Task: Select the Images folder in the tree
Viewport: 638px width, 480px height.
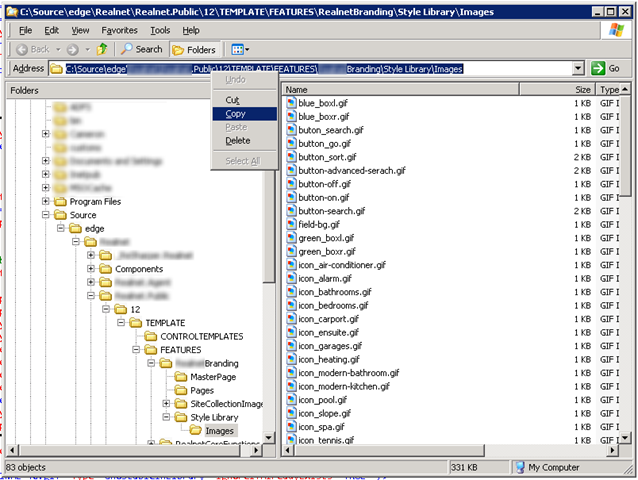Action: [x=219, y=431]
